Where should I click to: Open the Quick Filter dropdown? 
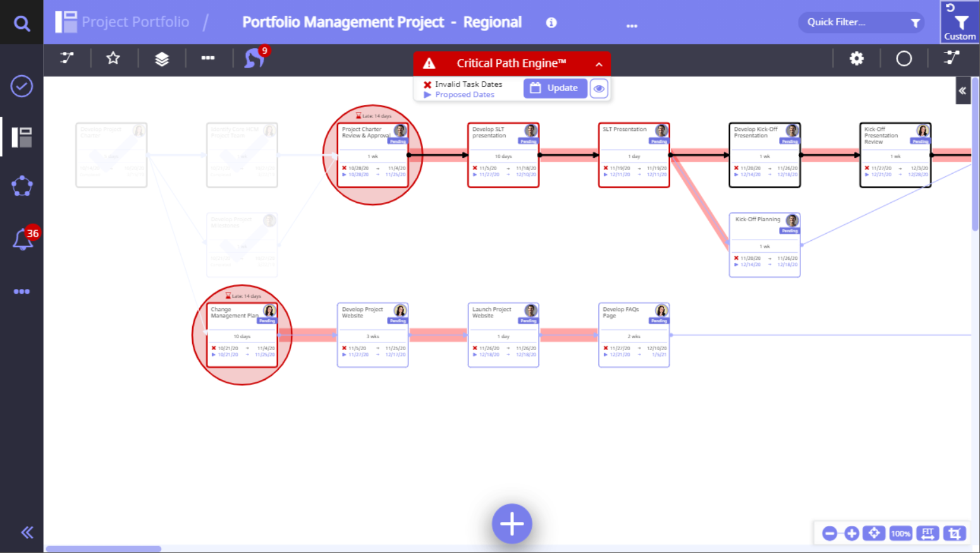(x=861, y=23)
